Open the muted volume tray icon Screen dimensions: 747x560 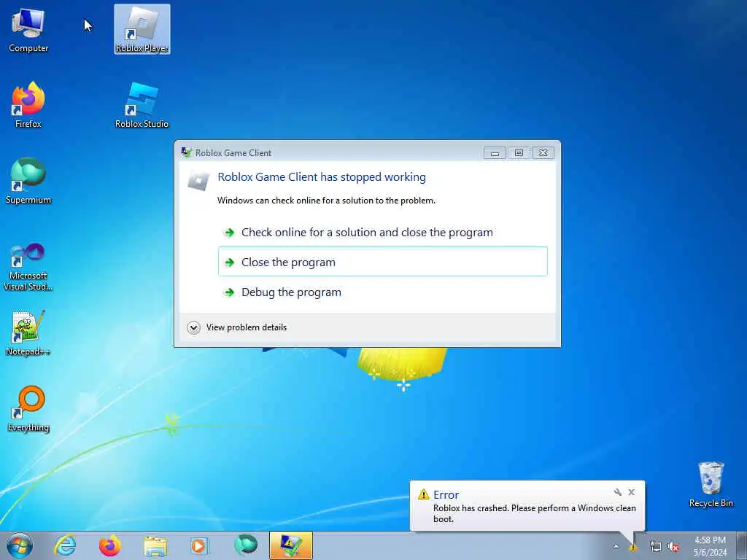click(673, 547)
